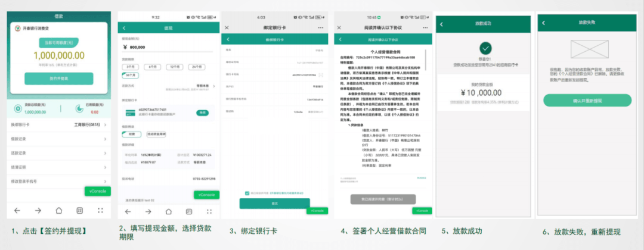Click the 提现金额 input showing 800,000

167,47
